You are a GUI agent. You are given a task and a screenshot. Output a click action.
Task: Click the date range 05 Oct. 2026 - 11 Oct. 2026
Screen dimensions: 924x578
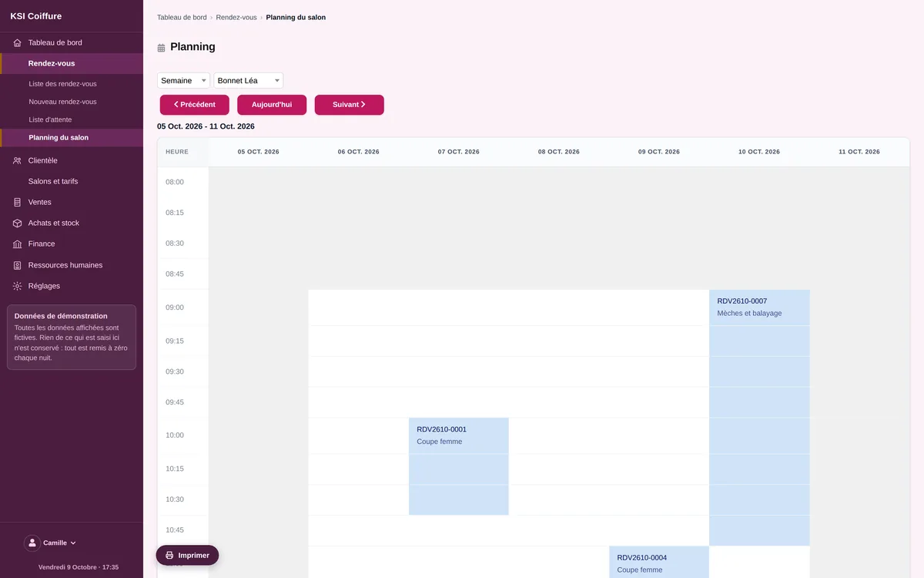click(x=206, y=126)
